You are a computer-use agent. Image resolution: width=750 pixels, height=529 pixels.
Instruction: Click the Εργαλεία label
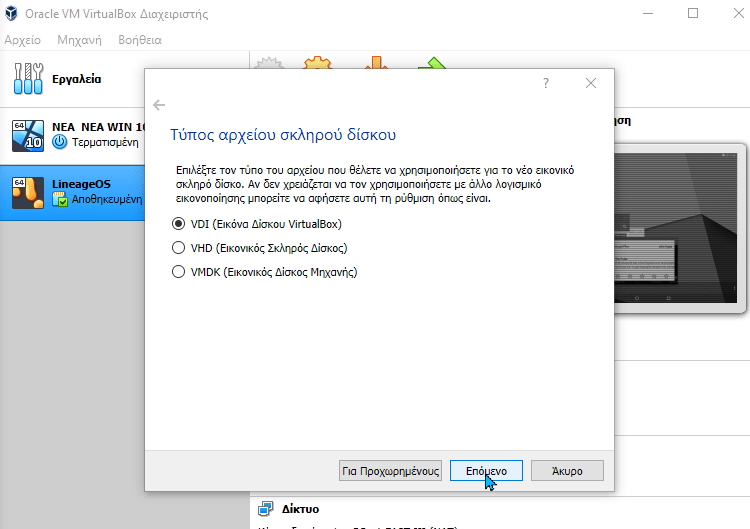(77, 79)
